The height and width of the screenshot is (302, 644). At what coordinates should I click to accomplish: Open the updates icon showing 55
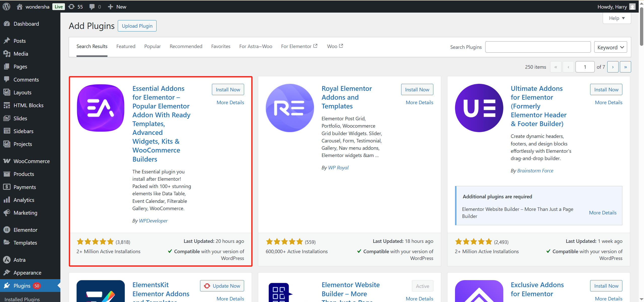pos(71,7)
